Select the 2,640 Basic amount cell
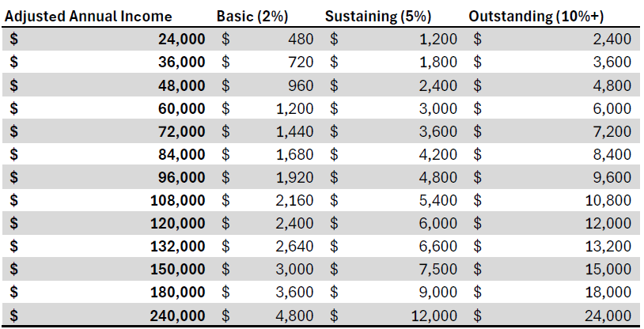Image resolution: width=644 pixels, height=329 pixels. coord(294,246)
